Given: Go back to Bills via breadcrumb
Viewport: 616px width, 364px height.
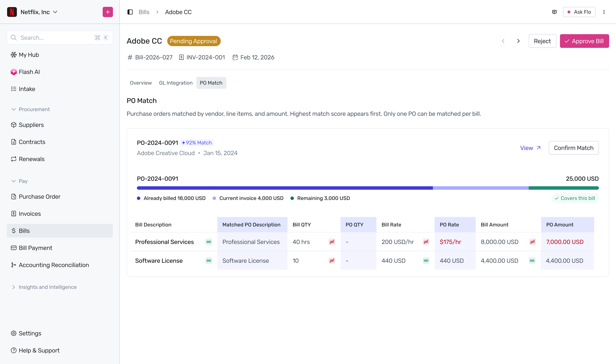Looking at the screenshot, I should coord(144,12).
